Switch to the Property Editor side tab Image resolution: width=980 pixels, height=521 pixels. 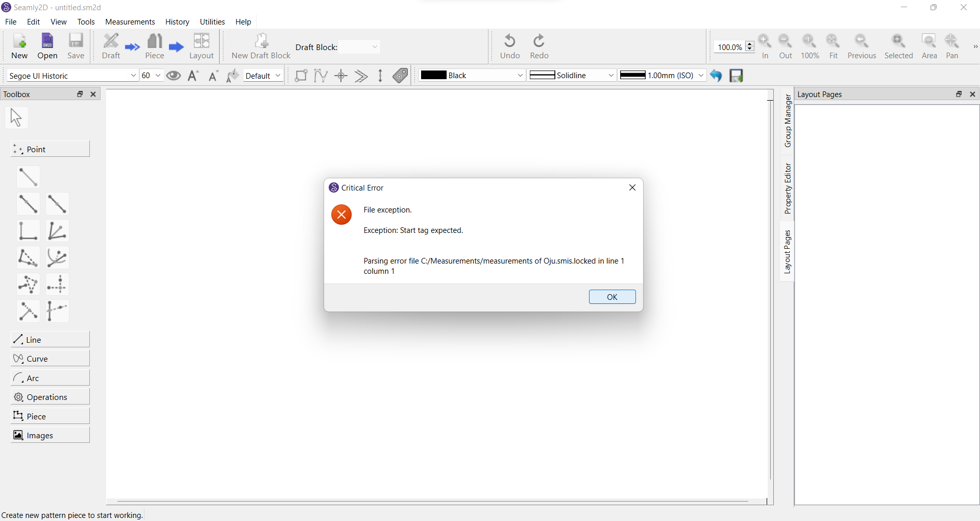[788, 188]
